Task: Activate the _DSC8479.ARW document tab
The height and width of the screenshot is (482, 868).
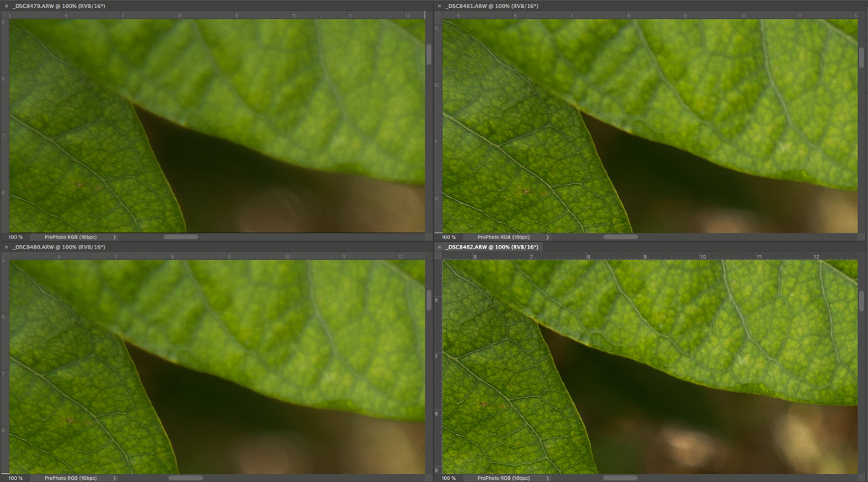Action: point(59,6)
